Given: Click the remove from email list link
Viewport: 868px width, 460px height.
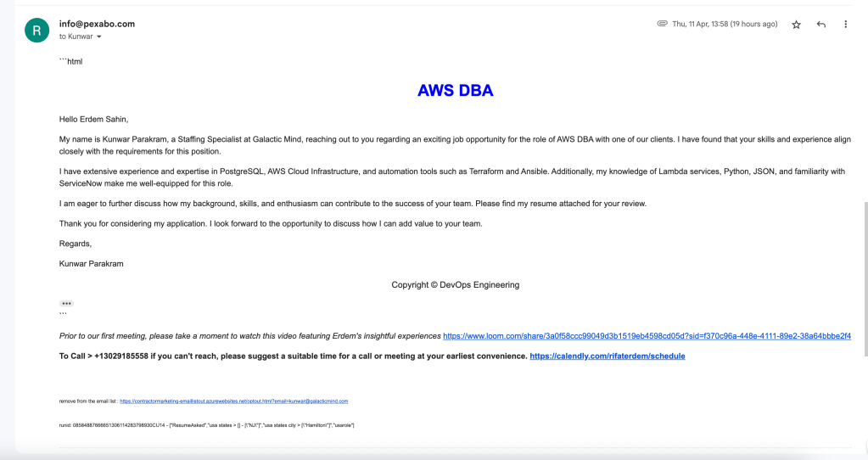Looking at the screenshot, I should pyautogui.click(x=233, y=401).
